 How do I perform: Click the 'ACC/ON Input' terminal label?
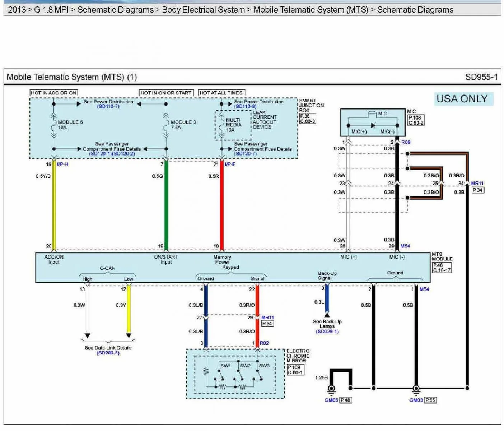[x=54, y=259]
